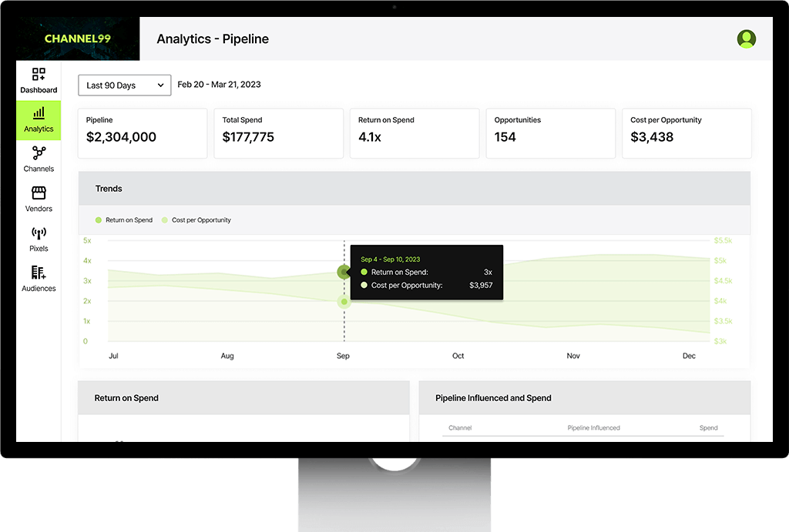Click the Return on Spend panel header
Viewport: 789px width, 532px height.
(x=243, y=398)
